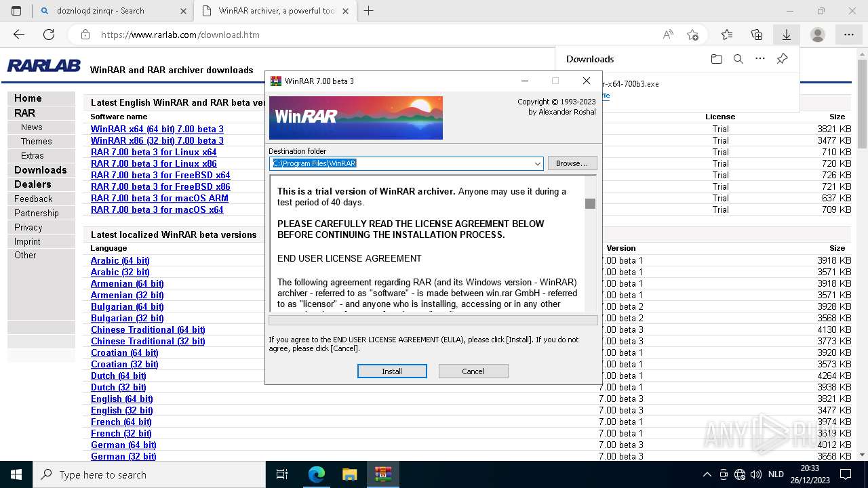Image resolution: width=868 pixels, height=488 pixels.
Task: Click the clock showing 20:33
Action: point(810,468)
